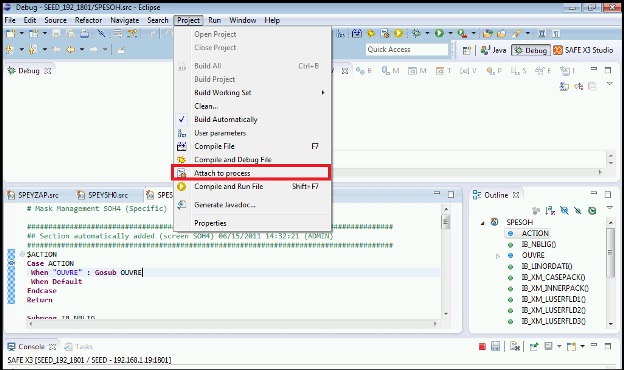The image size is (624, 370).
Task: Open External Tools dropdown arrow
Action: coord(474,33)
